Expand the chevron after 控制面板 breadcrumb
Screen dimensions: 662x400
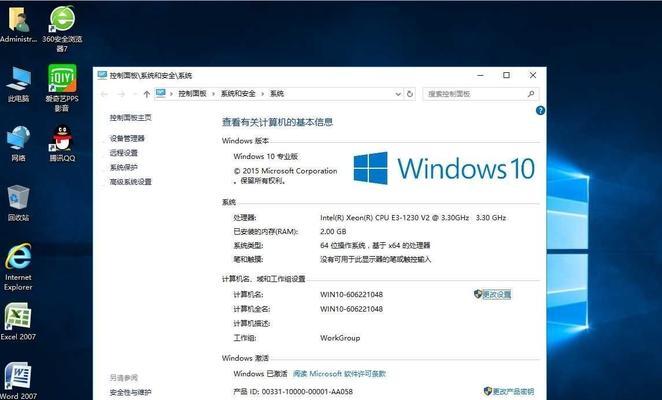tap(214, 94)
